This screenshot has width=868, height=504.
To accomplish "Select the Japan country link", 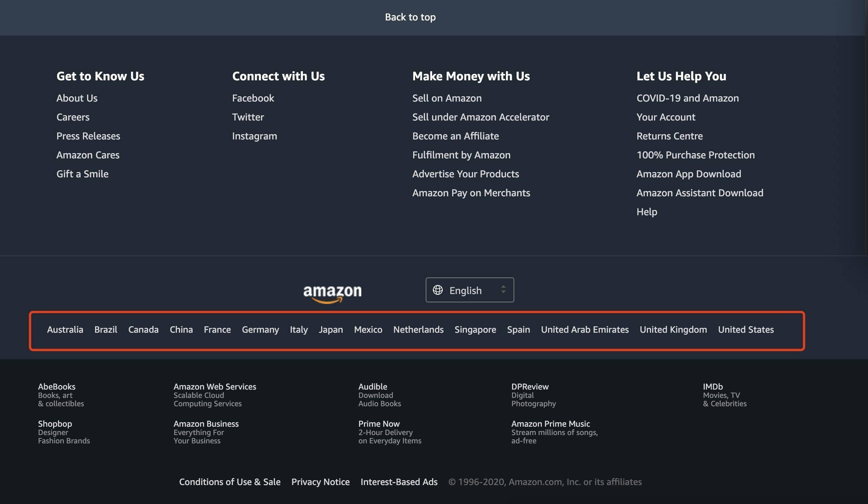I will [x=331, y=330].
